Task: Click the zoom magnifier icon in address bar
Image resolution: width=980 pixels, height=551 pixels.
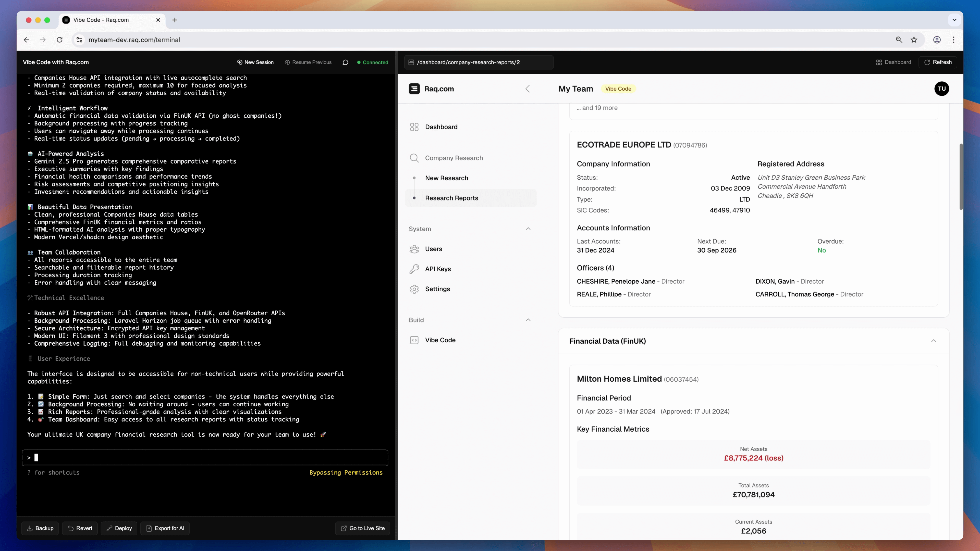Action: tap(899, 40)
